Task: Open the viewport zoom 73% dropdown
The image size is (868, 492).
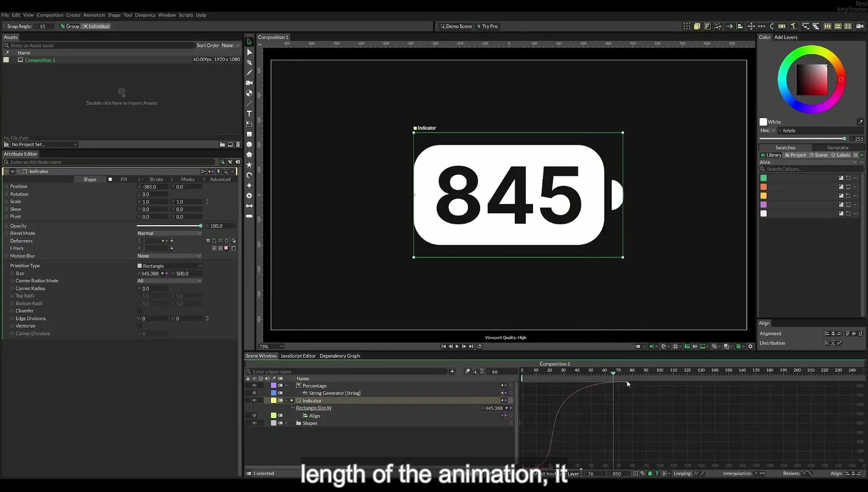Action: coord(271,347)
